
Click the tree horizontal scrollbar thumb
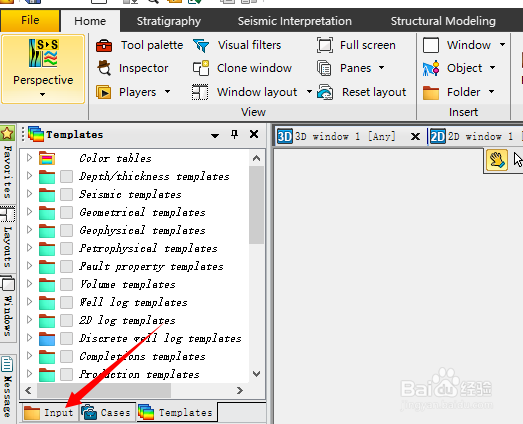pos(104,390)
